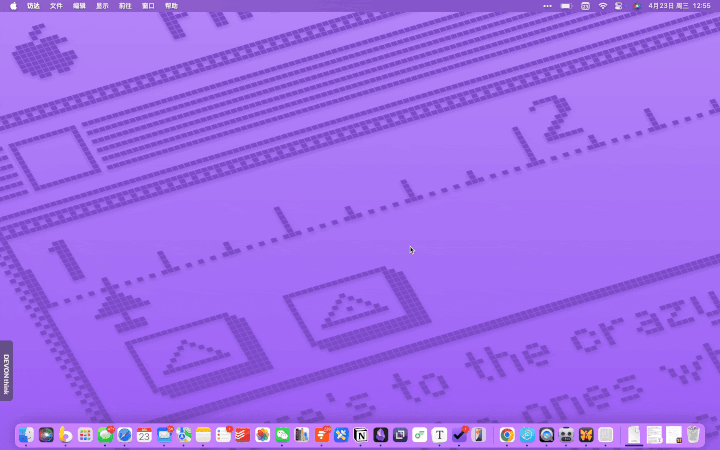This screenshot has height=450, width=720.
Task: Launch the orange butterfly app in Dock
Action: tap(586, 435)
